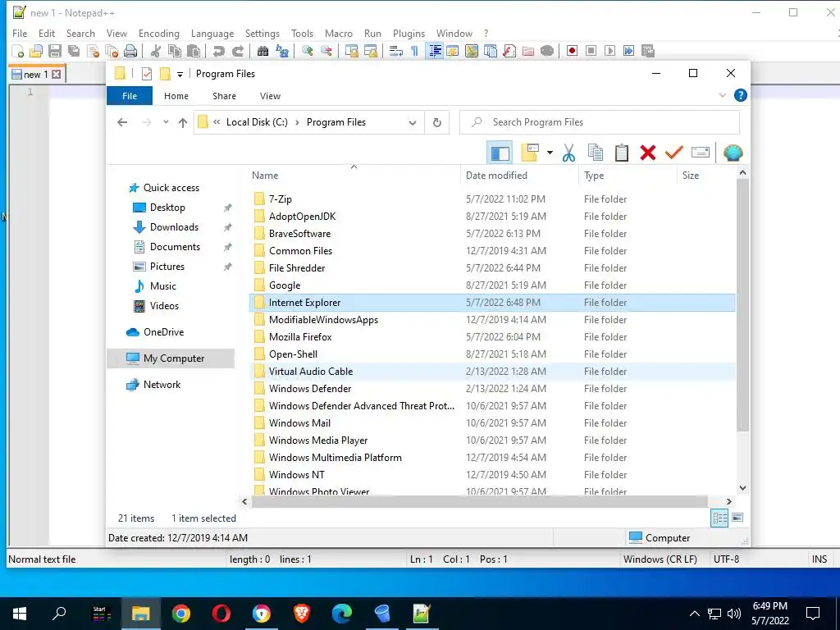This screenshot has height=630, width=840.
Task: Sort by Name column header
Action: 355,176
